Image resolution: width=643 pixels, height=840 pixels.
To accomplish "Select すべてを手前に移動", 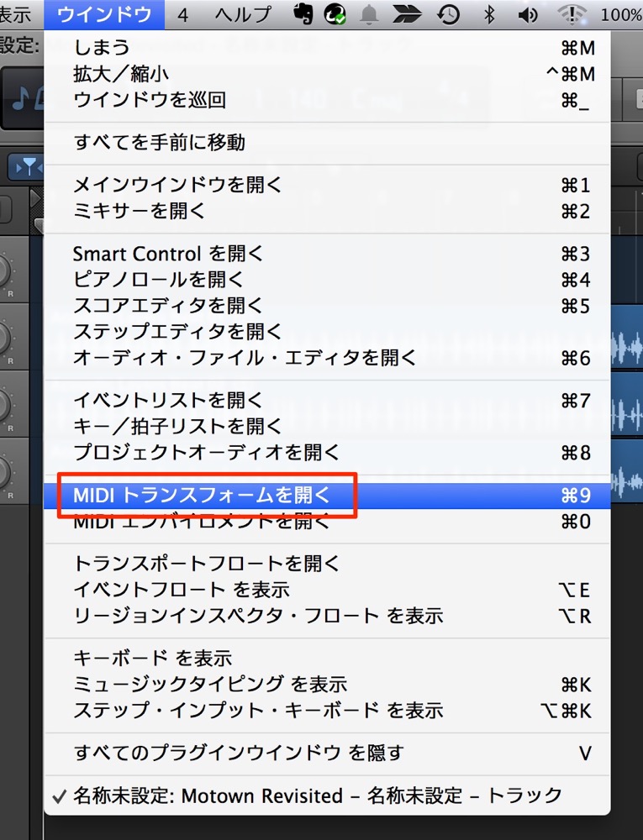I will (327, 143).
